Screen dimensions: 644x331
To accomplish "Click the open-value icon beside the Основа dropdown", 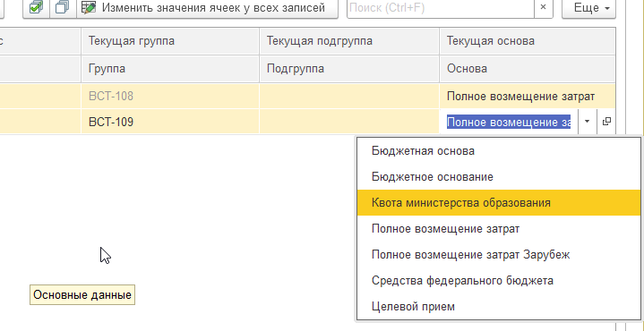I will [x=606, y=122].
